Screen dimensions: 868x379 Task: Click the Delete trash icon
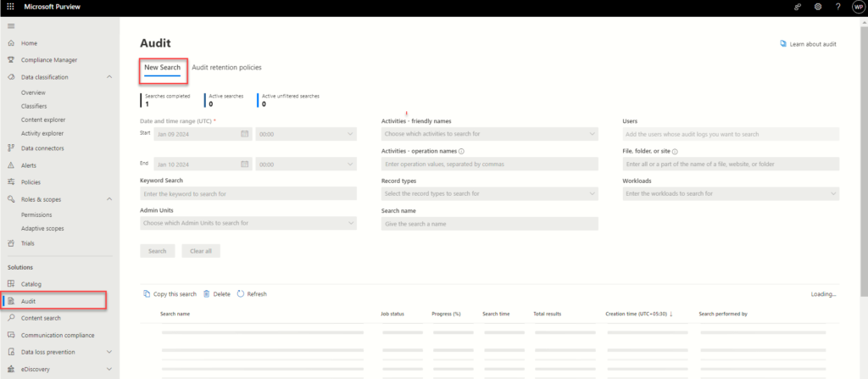point(207,294)
